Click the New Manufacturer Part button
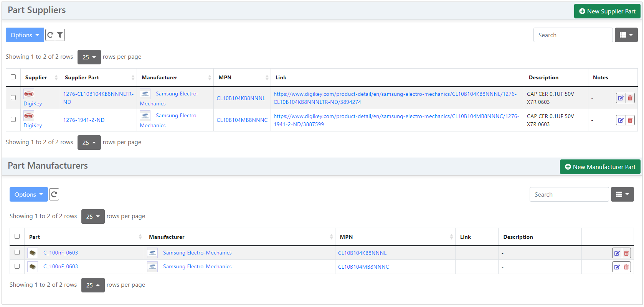Image resolution: width=644 pixels, height=307 pixels. tap(600, 167)
